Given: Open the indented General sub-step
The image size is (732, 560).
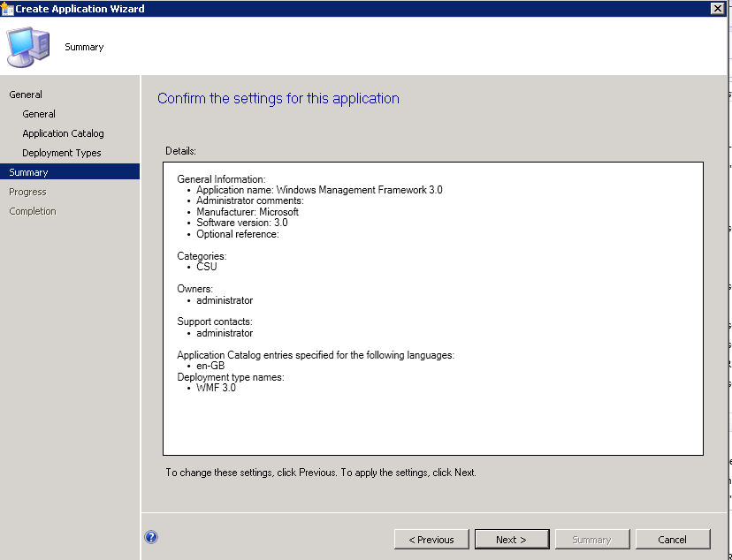Looking at the screenshot, I should coord(39,114).
